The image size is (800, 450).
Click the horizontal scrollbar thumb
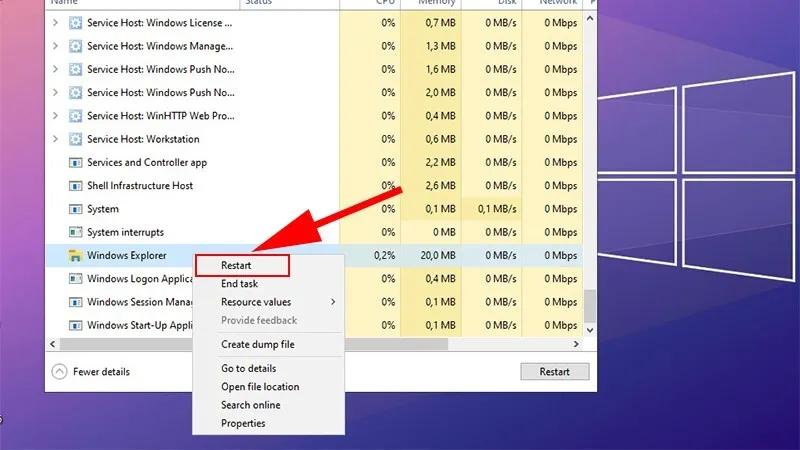(254, 344)
